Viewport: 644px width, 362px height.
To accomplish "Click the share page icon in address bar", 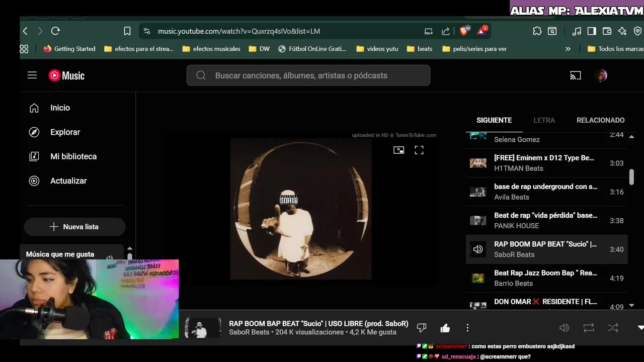I will [446, 31].
